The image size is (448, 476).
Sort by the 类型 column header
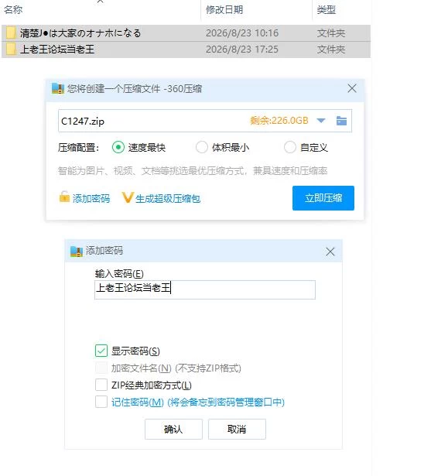326,10
